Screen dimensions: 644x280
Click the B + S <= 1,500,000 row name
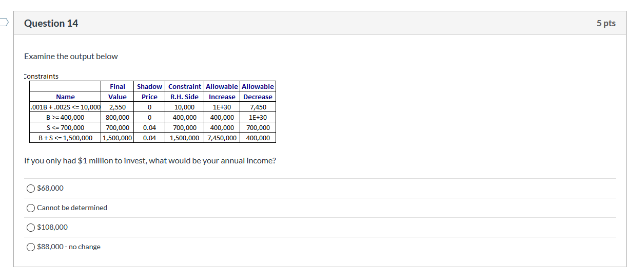click(65, 138)
